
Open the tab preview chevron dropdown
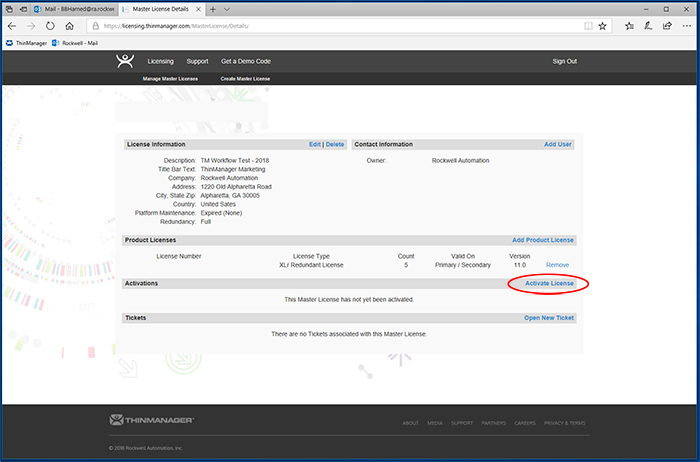click(x=227, y=9)
